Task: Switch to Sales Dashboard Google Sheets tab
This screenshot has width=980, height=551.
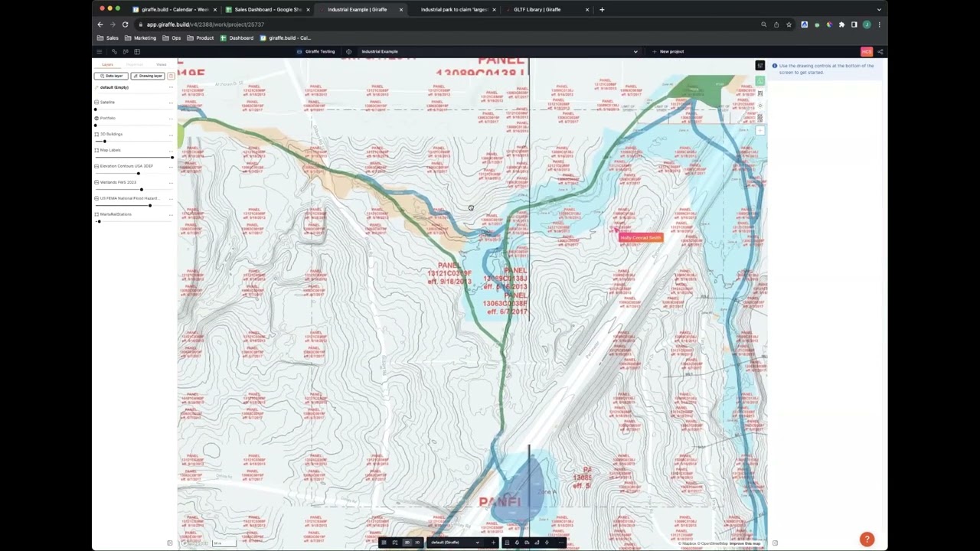Action: pyautogui.click(x=268, y=9)
